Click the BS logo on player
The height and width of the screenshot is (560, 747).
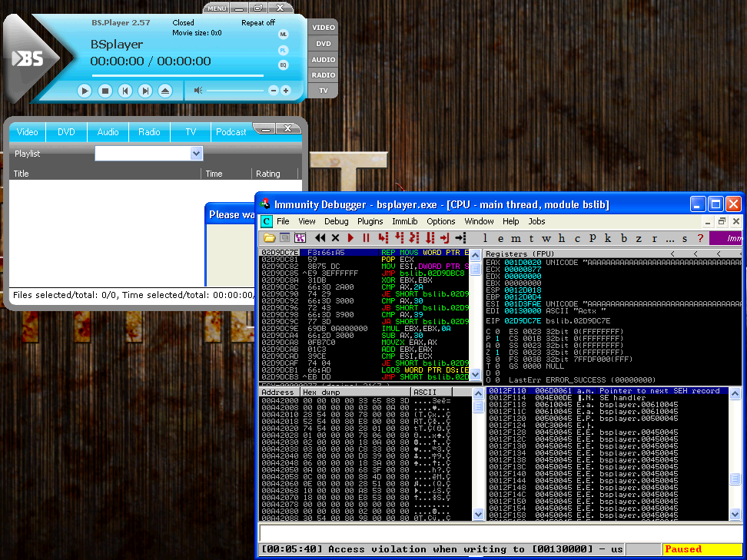click(28, 58)
